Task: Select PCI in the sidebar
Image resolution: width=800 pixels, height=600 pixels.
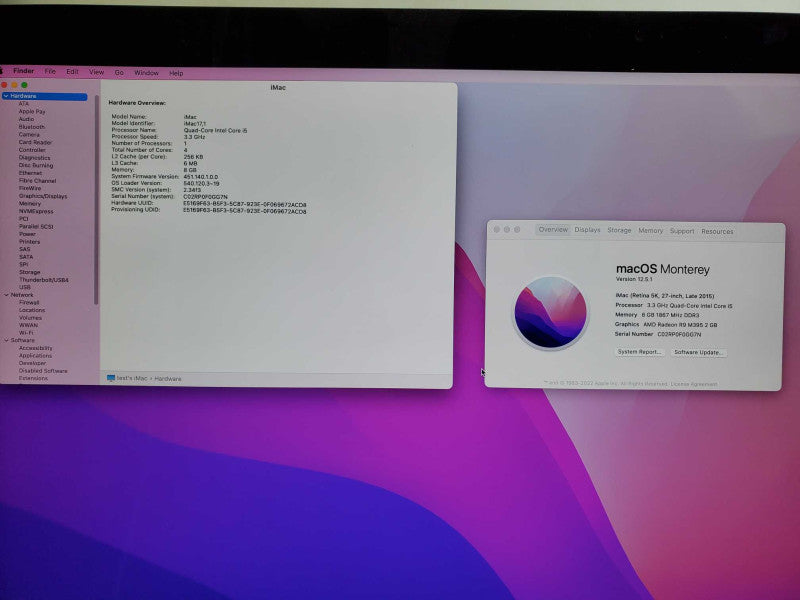Action: (24, 219)
